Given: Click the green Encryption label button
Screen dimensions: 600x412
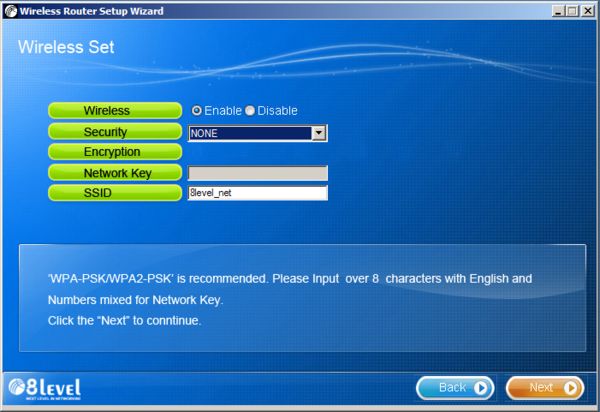Looking at the screenshot, I should 115,152.
